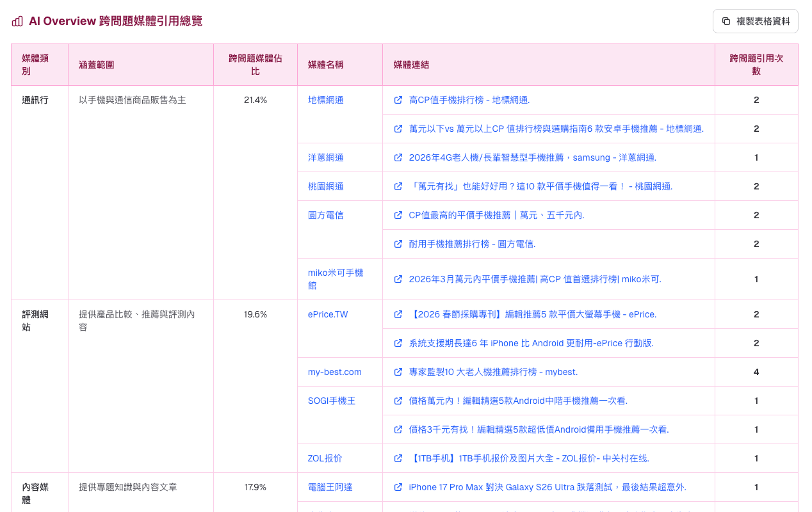812x512 pixels.
Task: Click external link icon for SOGI 價格萬元內 article
Action: (x=398, y=401)
